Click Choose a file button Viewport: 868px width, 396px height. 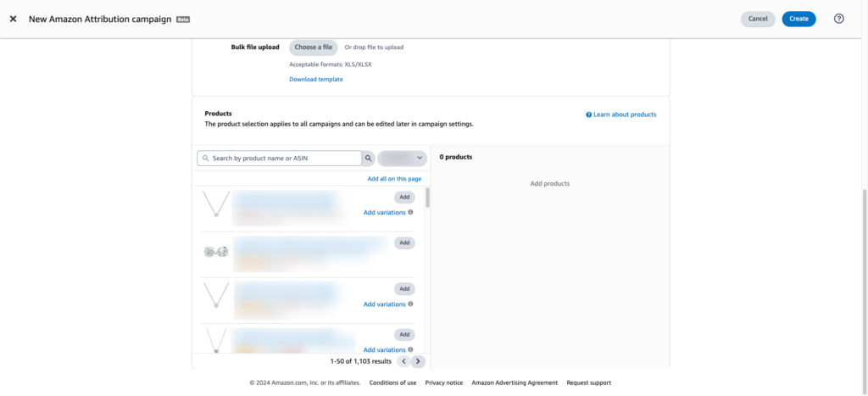[x=314, y=47]
